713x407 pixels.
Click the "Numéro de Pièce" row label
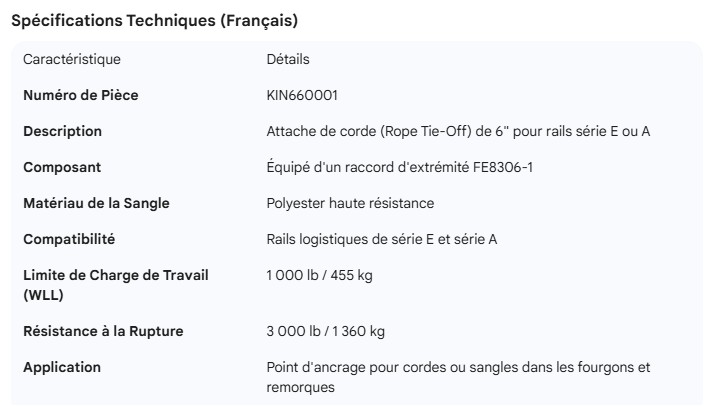click(x=81, y=96)
